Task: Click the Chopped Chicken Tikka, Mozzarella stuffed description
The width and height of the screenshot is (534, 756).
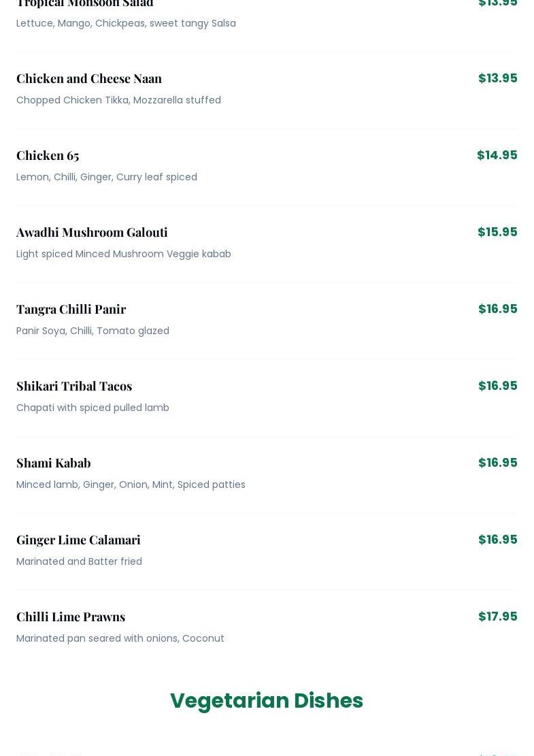Action: point(118,100)
